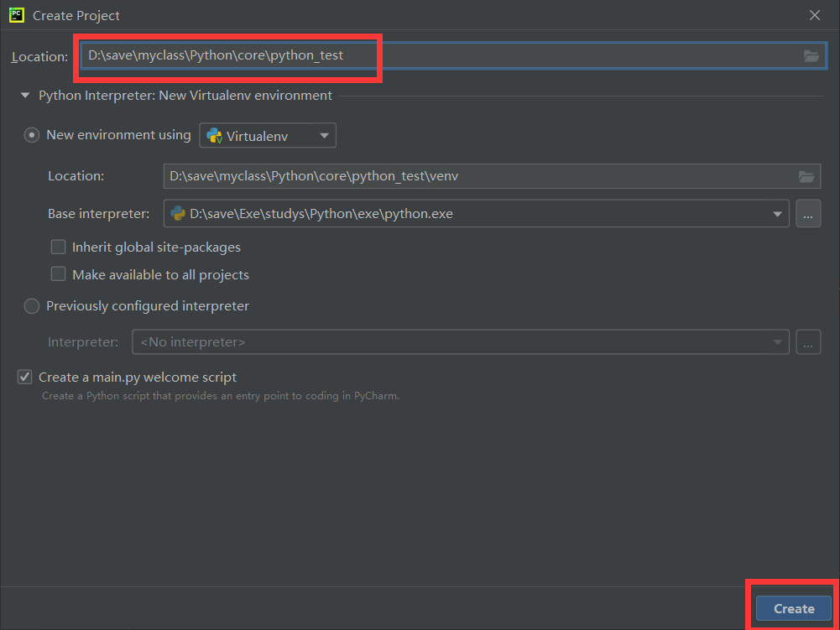This screenshot has width=840, height=630.
Task: Enable Inherit global site-packages checkbox
Action: (58, 247)
